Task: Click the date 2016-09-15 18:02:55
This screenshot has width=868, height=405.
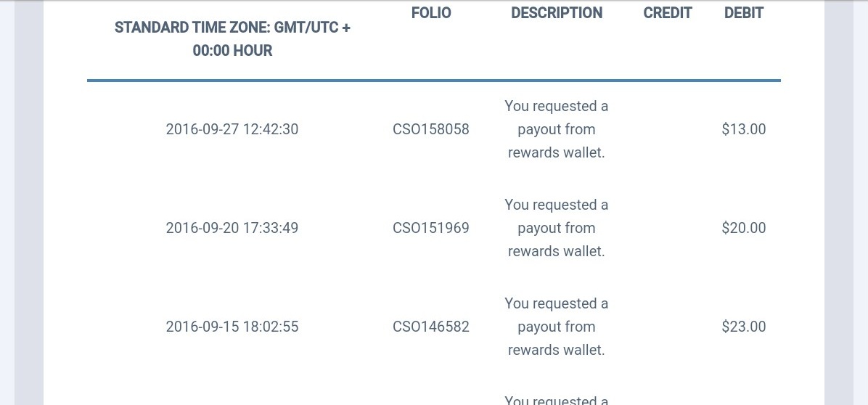Action: pos(232,327)
